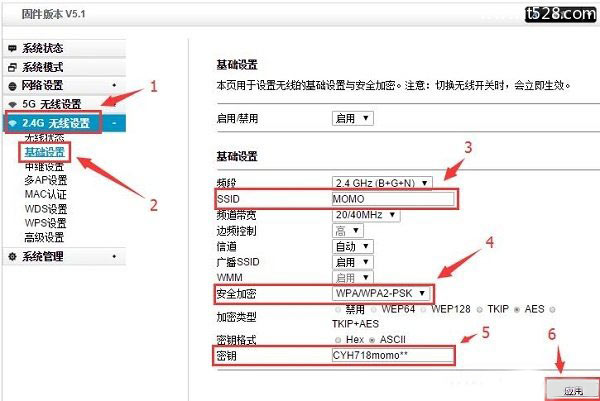Select the 禁用 encryption radio button

point(338,310)
